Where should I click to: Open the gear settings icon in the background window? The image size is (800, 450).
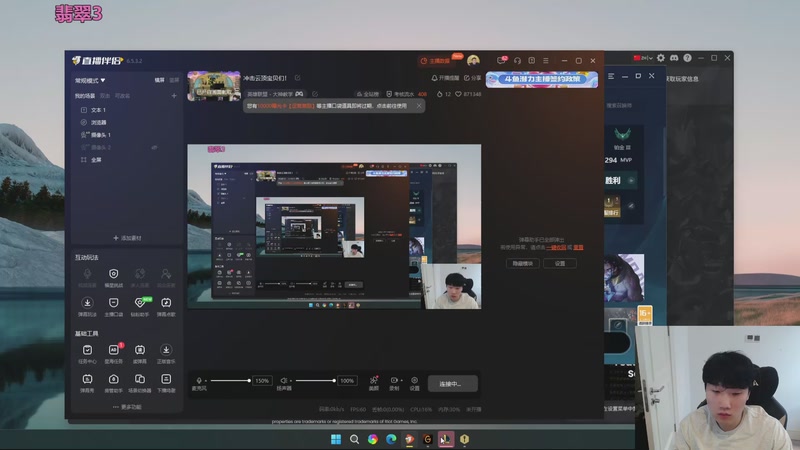661,58
